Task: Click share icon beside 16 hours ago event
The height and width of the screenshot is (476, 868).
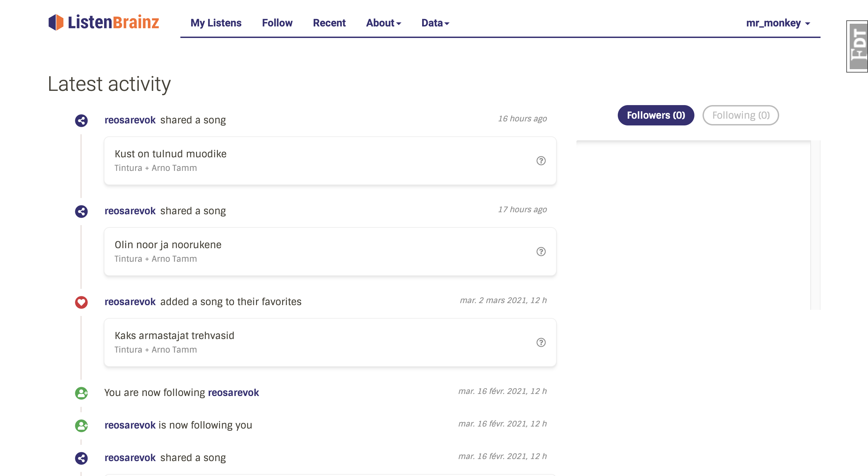Action: (81, 121)
